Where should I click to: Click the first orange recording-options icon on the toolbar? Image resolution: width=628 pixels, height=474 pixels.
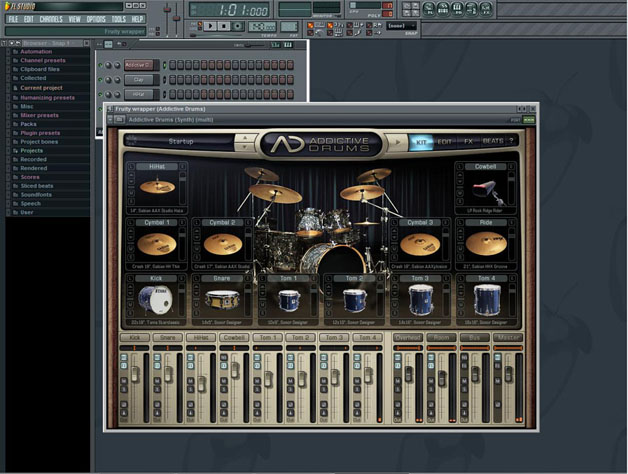(310, 25)
